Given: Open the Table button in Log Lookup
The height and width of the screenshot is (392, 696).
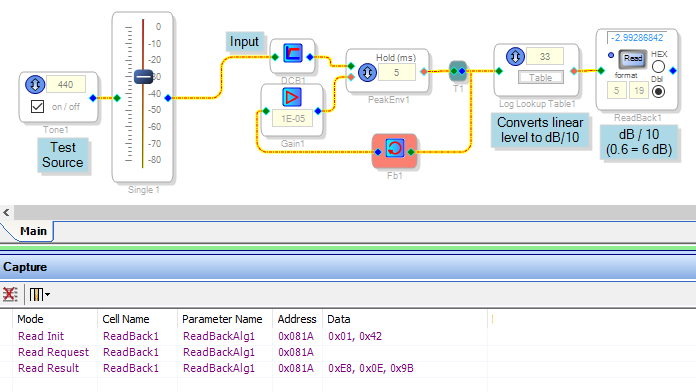Looking at the screenshot, I should click(x=540, y=78).
